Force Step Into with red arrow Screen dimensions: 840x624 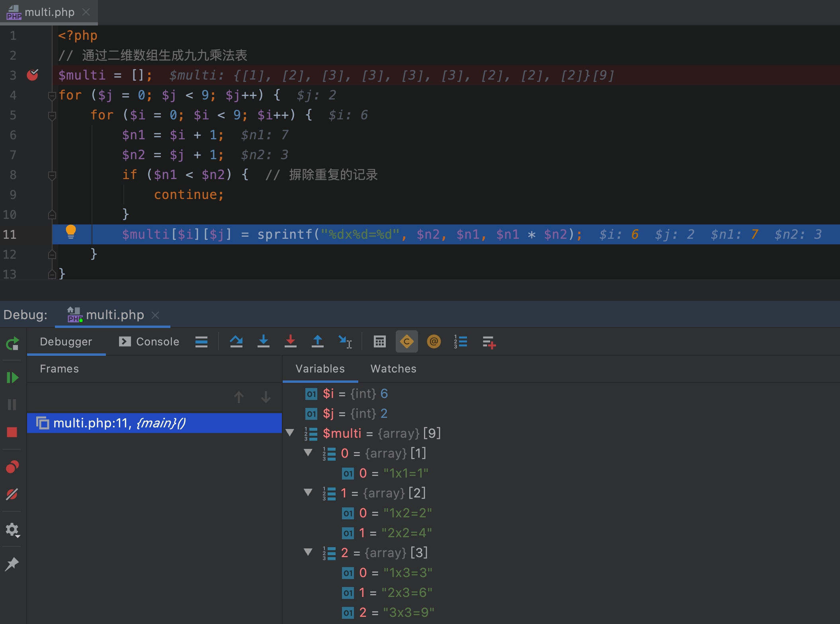tap(291, 342)
